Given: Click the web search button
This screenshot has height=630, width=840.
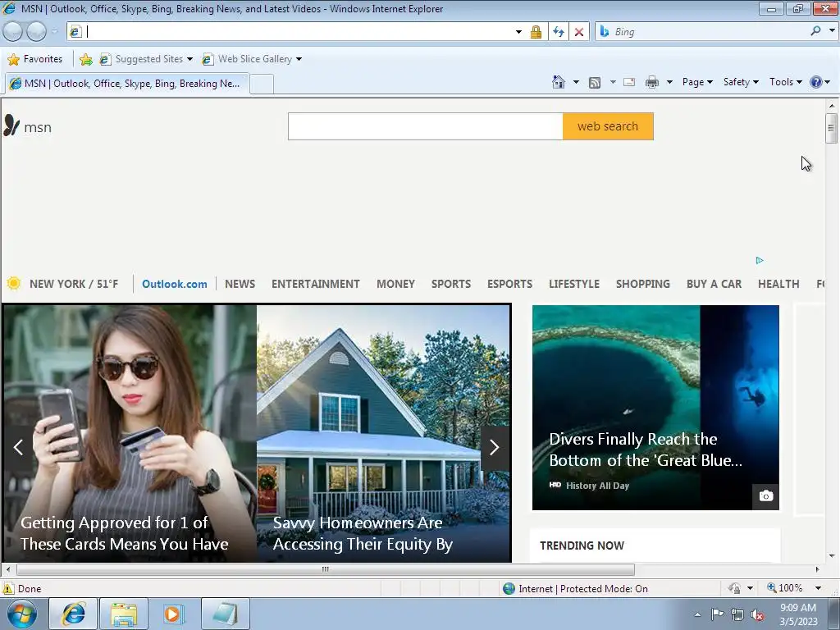Looking at the screenshot, I should (x=608, y=126).
